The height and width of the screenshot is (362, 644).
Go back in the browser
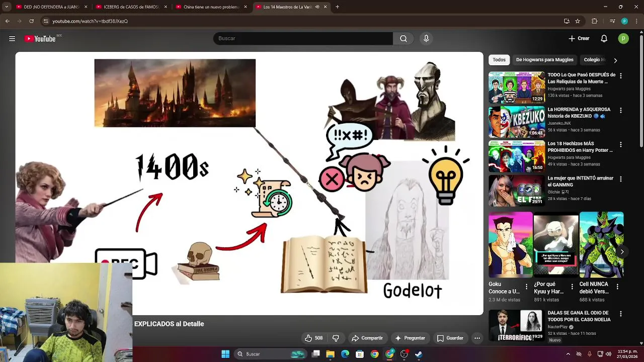point(8,21)
